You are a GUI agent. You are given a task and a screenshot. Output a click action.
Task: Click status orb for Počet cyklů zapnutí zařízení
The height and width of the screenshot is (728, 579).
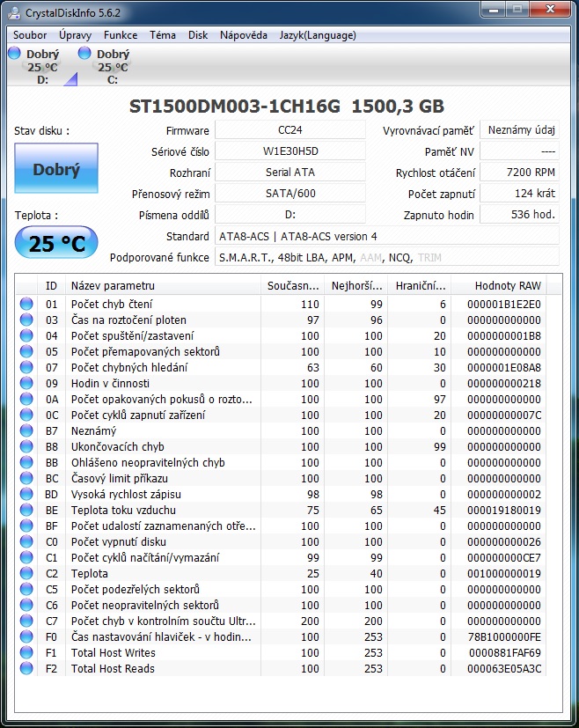click(26, 415)
